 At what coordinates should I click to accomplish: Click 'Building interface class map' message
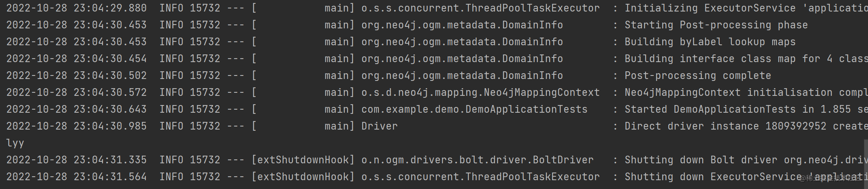[x=710, y=59]
